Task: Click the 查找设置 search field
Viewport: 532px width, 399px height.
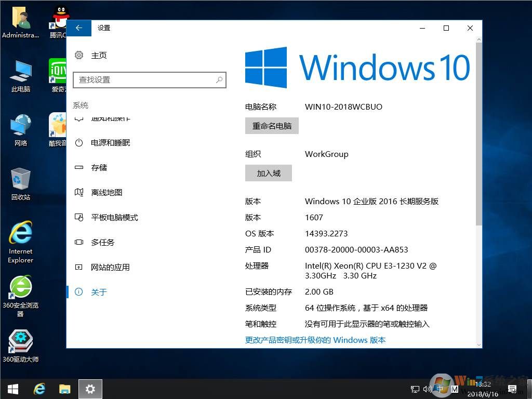Action: (150, 79)
